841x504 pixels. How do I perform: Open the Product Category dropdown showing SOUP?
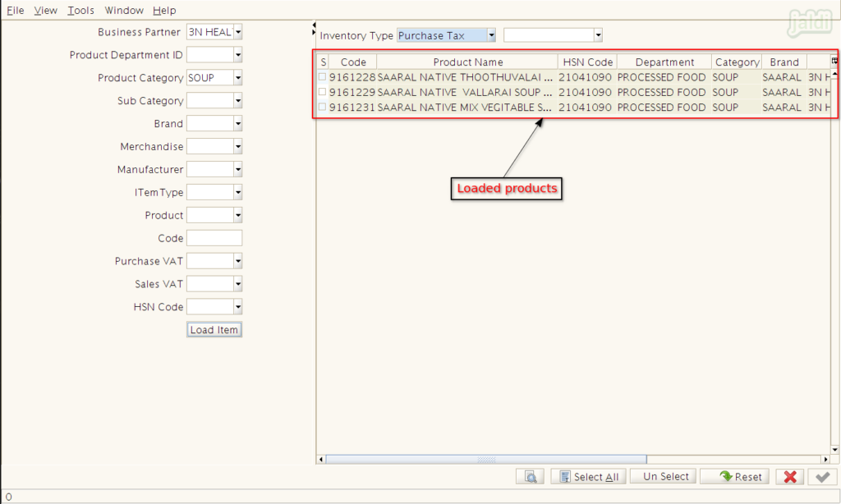[x=238, y=78]
